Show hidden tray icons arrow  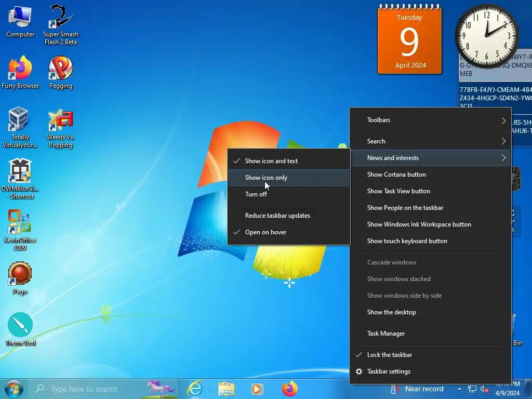click(459, 389)
